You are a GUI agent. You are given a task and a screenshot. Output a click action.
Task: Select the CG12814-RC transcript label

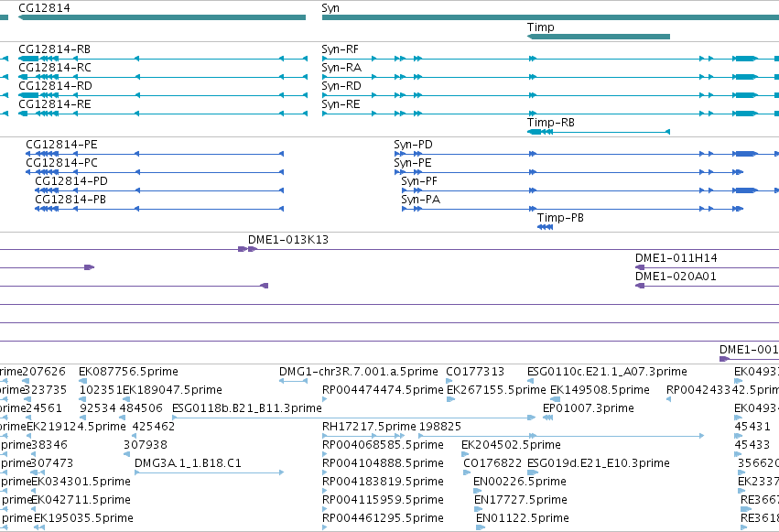pyautogui.click(x=55, y=68)
